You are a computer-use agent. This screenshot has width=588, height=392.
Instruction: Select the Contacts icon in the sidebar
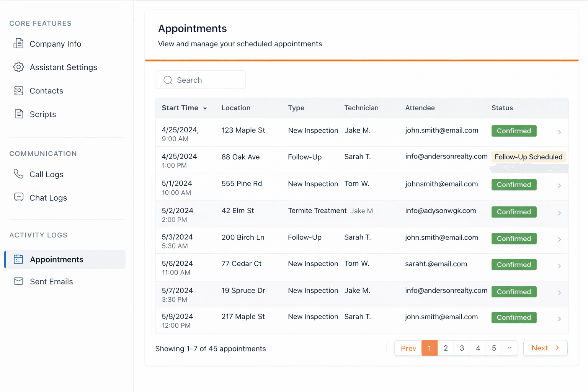point(18,91)
